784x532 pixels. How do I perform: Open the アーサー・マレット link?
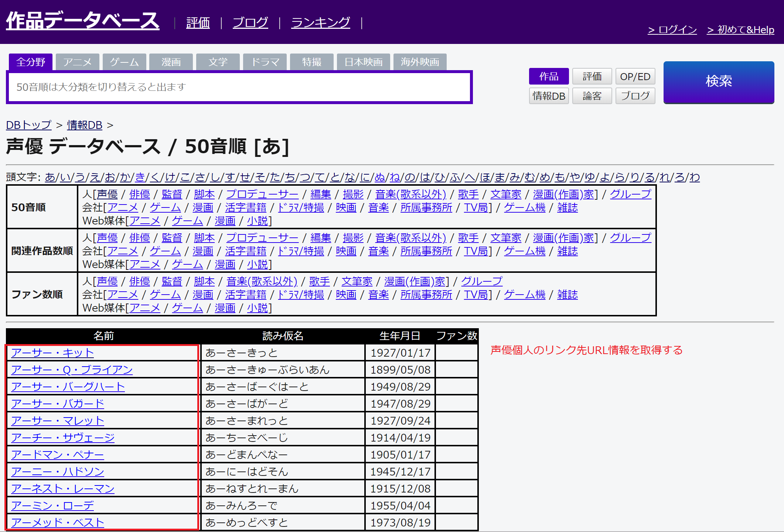(58, 421)
